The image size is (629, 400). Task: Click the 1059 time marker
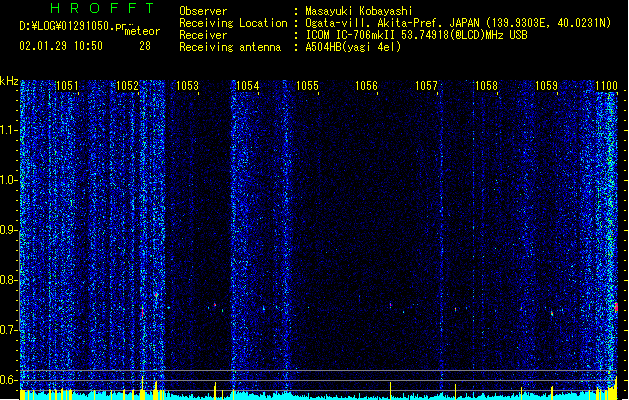tap(546, 86)
